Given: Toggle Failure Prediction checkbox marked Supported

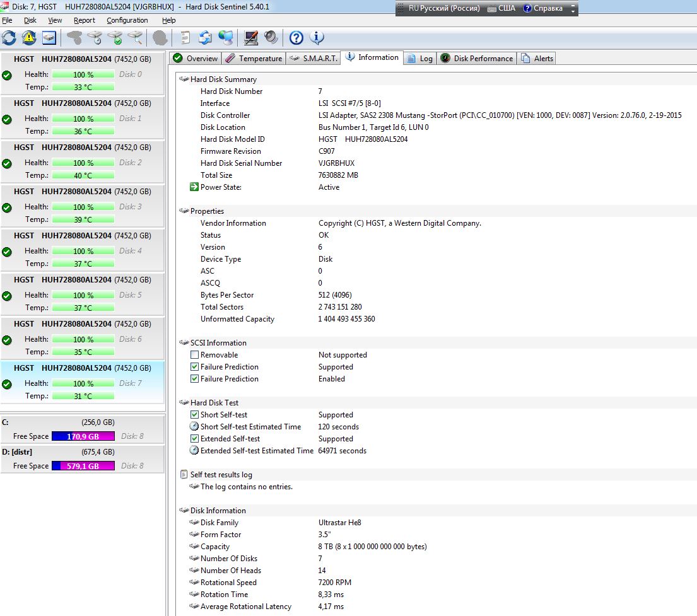Looking at the screenshot, I should click(194, 367).
